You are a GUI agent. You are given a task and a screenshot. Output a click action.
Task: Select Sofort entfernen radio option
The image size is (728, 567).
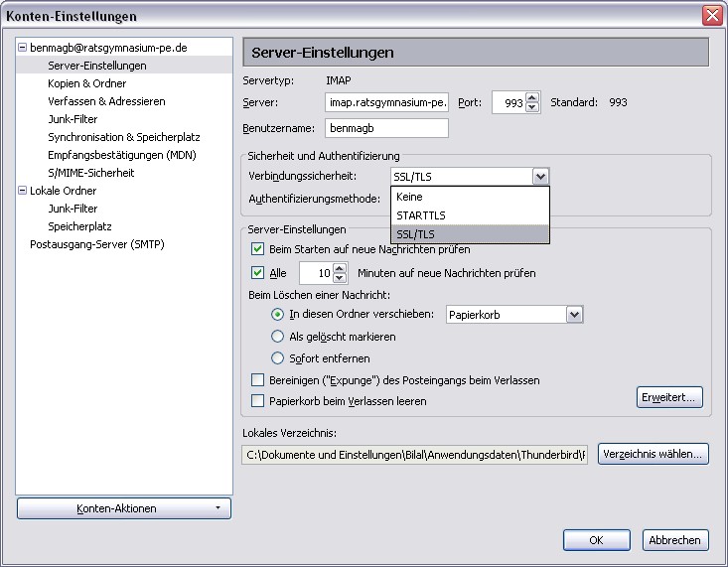click(x=278, y=358)
